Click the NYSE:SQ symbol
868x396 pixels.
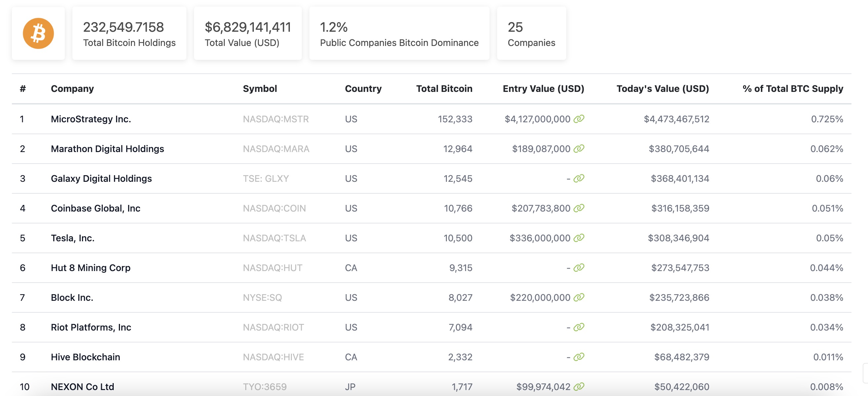(262, 297)
